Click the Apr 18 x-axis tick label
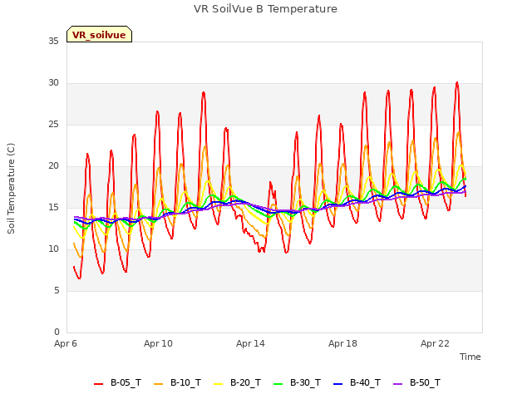This screenshot has height=399, width=532. pos(342,343)
